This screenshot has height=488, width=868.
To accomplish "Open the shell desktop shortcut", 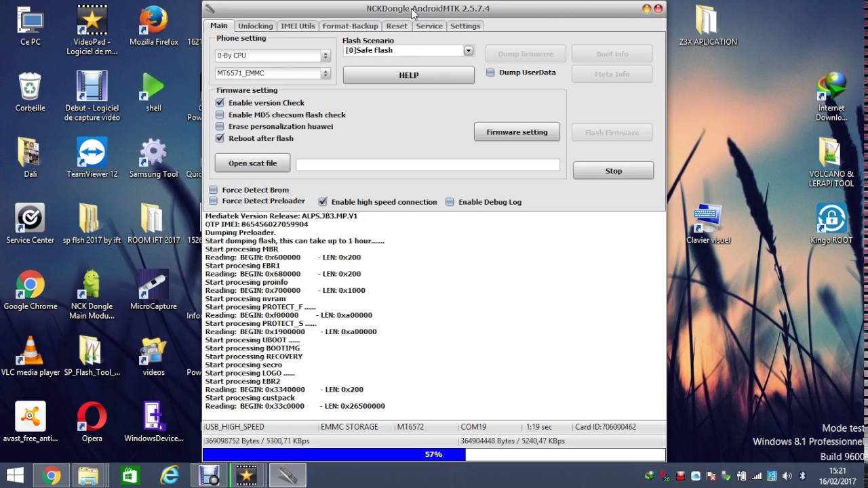I will point(153,92).
